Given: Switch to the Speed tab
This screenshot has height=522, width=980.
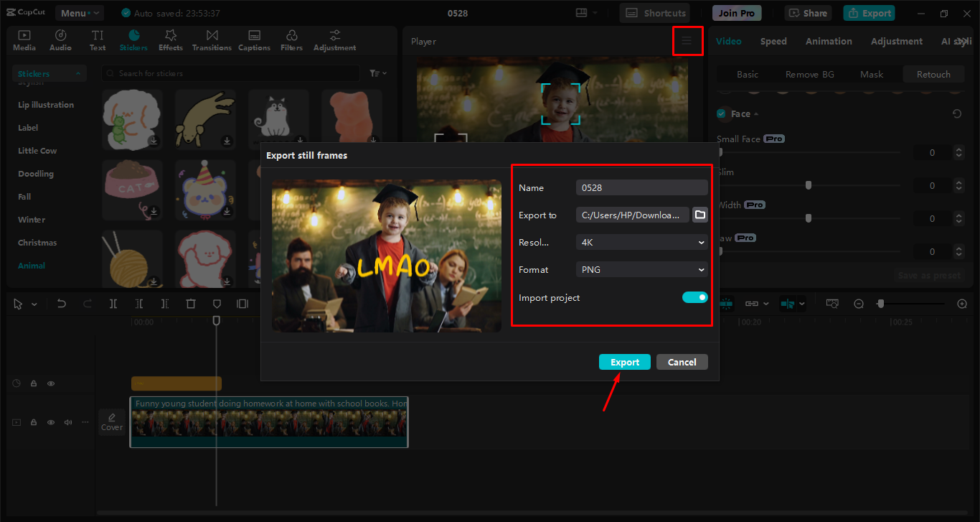Looking at the screenshot, I should click(773, 41).
